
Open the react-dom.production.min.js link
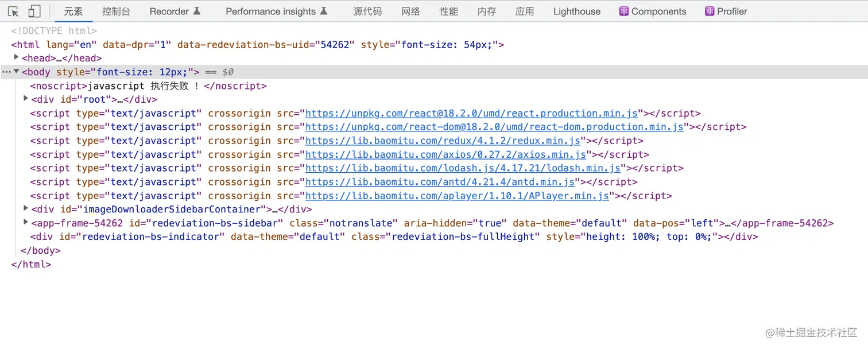pyautogui.click(x=494, y=127)
